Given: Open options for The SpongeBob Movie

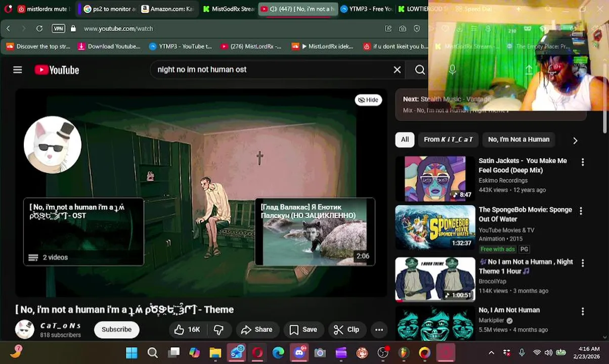Looking at the screenshot, I should click(x=581, y=211).
